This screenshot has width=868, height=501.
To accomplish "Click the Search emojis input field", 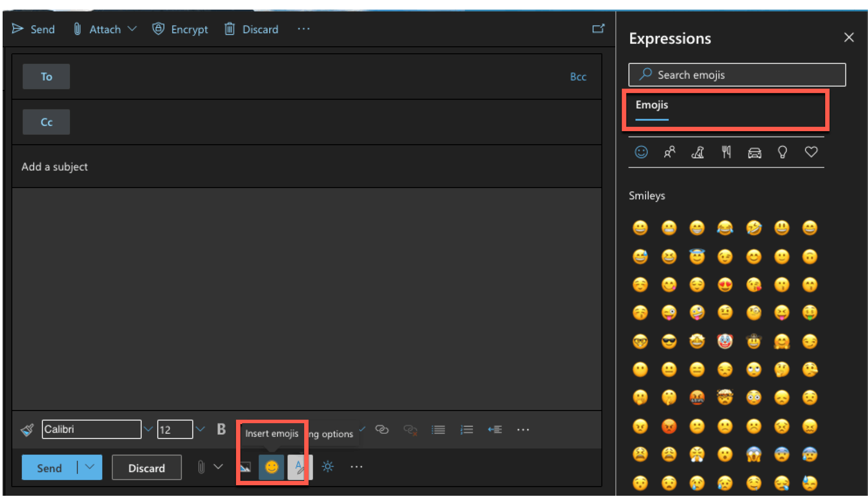I will coord(739,74).
